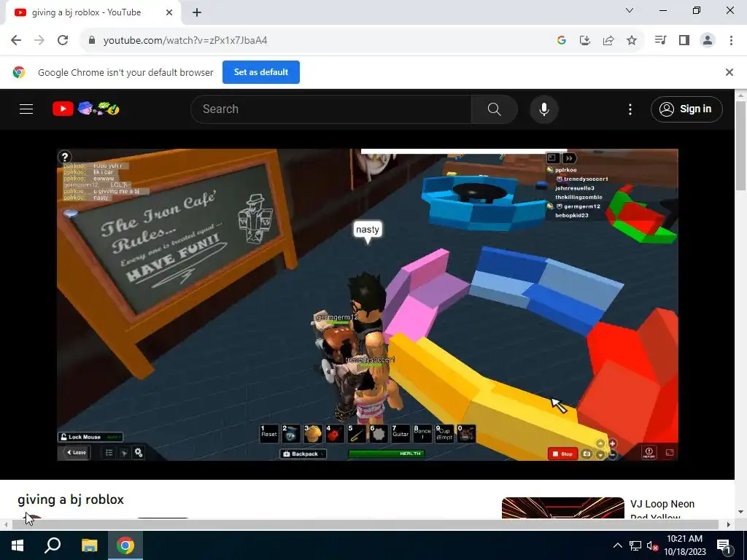Screen dimensions: 747x560
Task: Open the media control icon in Chrome's toolbar
Action: point(660,41)
